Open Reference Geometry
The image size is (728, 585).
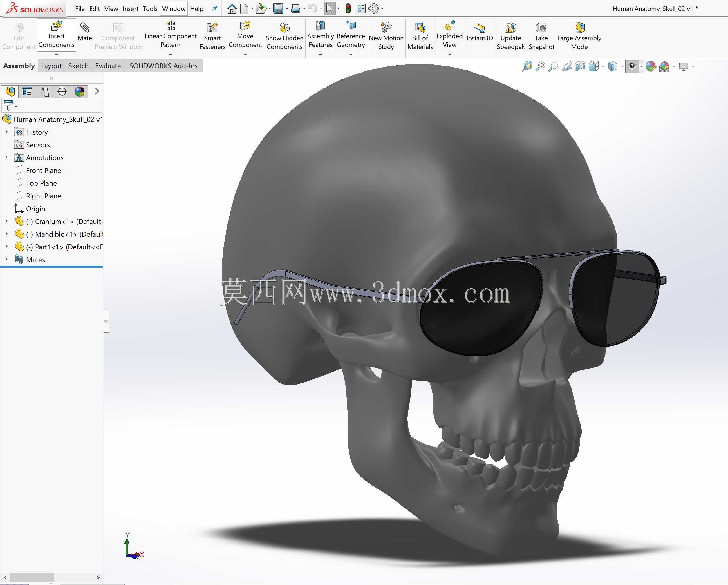351,35
